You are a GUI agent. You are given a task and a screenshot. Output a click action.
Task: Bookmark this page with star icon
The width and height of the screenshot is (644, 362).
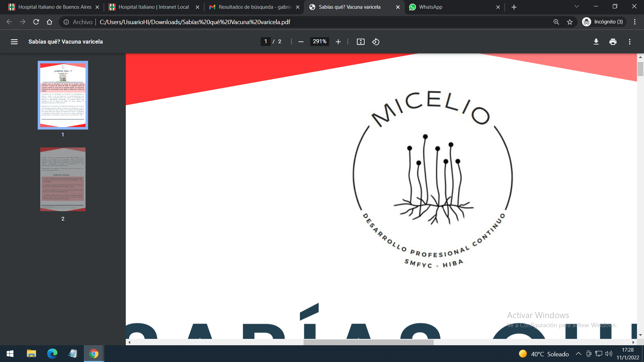pyautogui.click(x=570, y=22)
